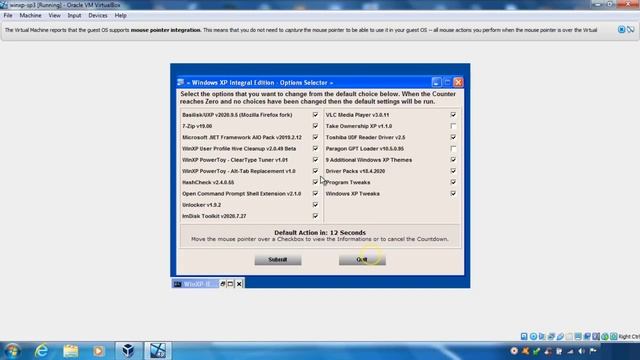
Task: Minimize the Options Selector dialog
Action: pyautogui.click(x=436, y=82)
